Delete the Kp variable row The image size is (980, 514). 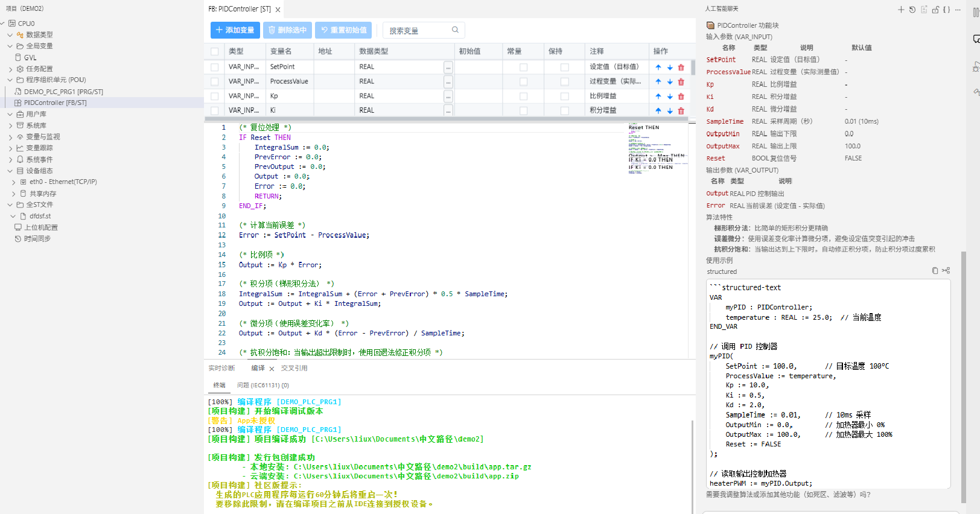click(x=681, y=97)
